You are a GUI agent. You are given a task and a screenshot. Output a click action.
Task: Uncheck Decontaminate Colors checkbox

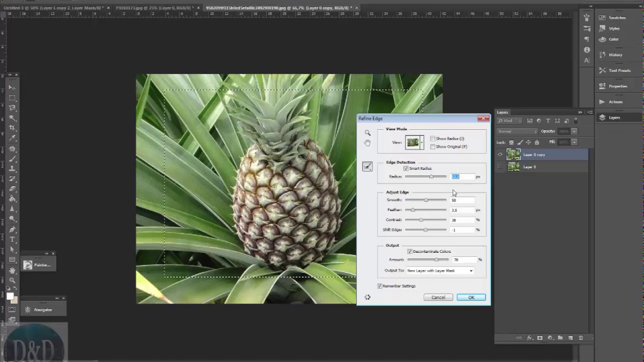[x=410, y=251]
